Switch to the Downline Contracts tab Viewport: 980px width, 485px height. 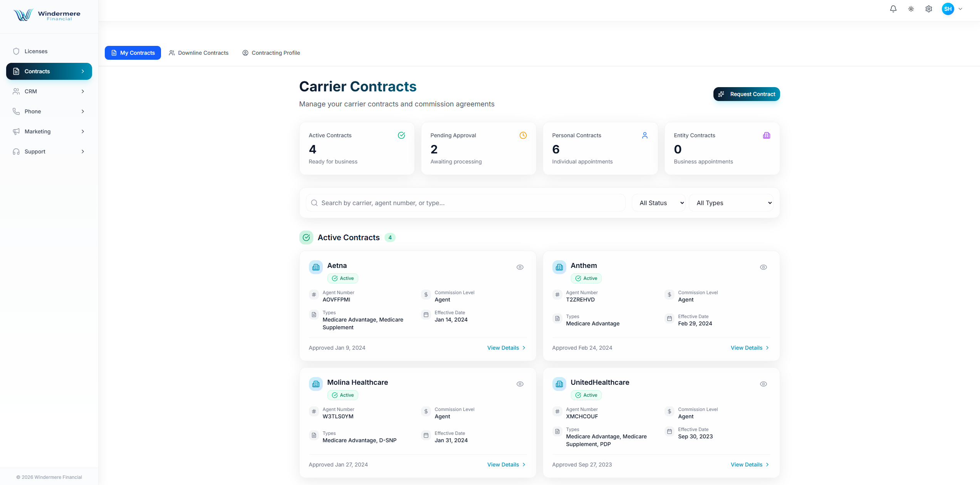(x=198, y=53)
